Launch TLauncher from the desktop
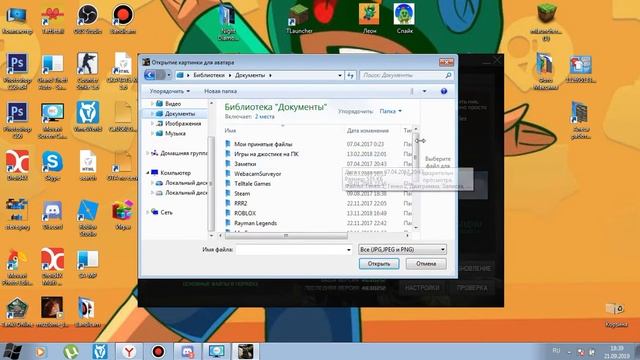 coord(300,19)
